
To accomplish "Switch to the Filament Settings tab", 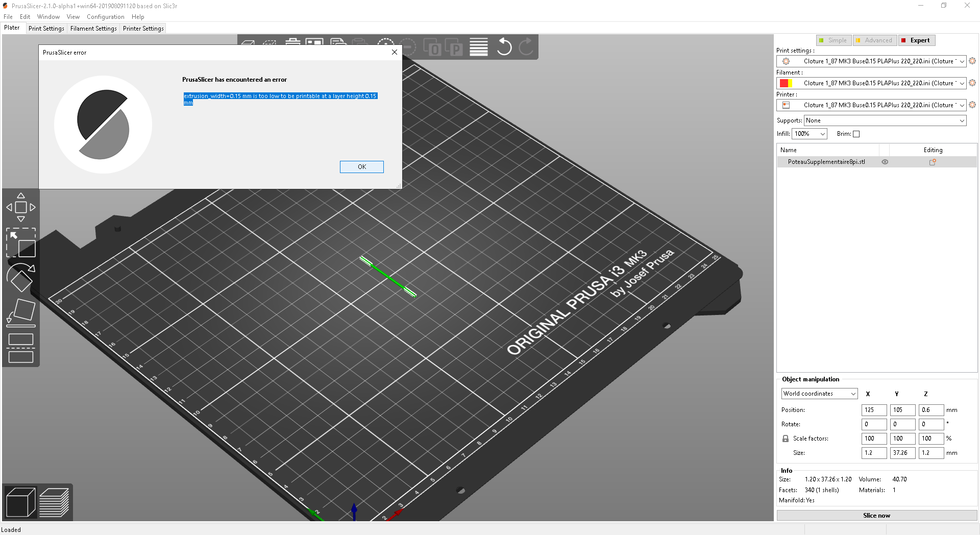I will click(x=93, y=29).
